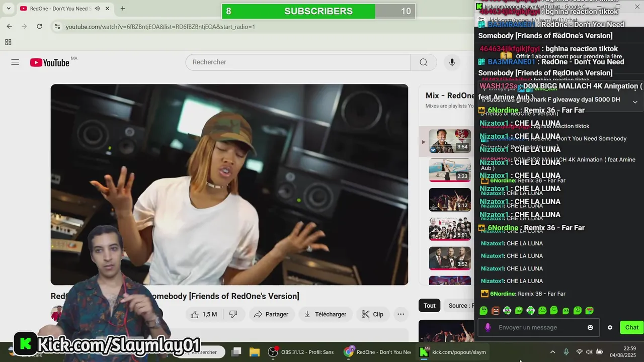Image resolution: width=644 pixels, height=362 pixels.
Task: Expand the pinned giveaway message chevron
Action: (x=635, y=102)
